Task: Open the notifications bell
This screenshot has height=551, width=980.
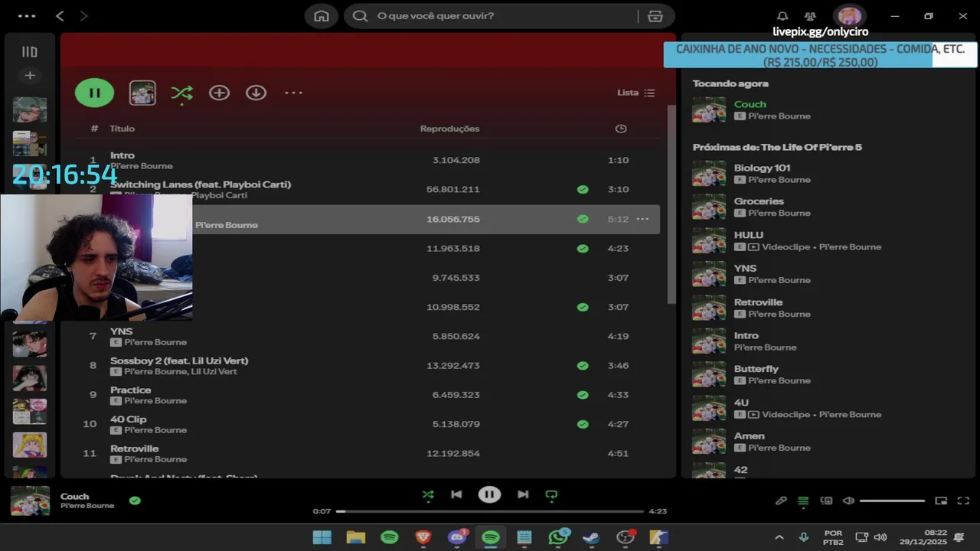Action: (782, 16)
